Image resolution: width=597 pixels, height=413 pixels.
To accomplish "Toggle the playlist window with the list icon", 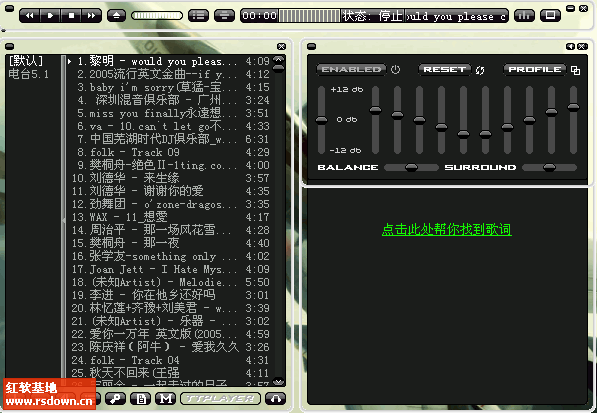I will 198,16.
